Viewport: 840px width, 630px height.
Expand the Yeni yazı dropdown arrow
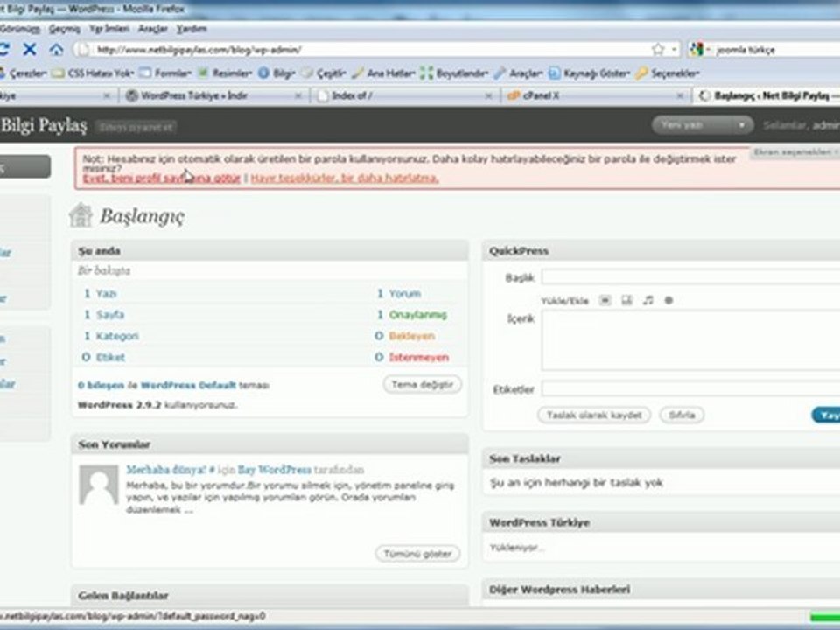pyautogui.click(x=742, y=125)
